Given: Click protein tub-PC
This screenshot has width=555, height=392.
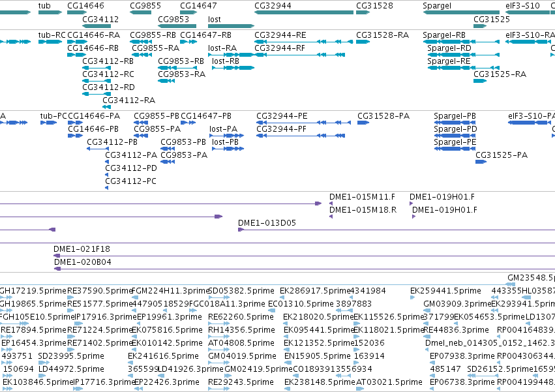Looking at the screenshot, I should (53, 116).
